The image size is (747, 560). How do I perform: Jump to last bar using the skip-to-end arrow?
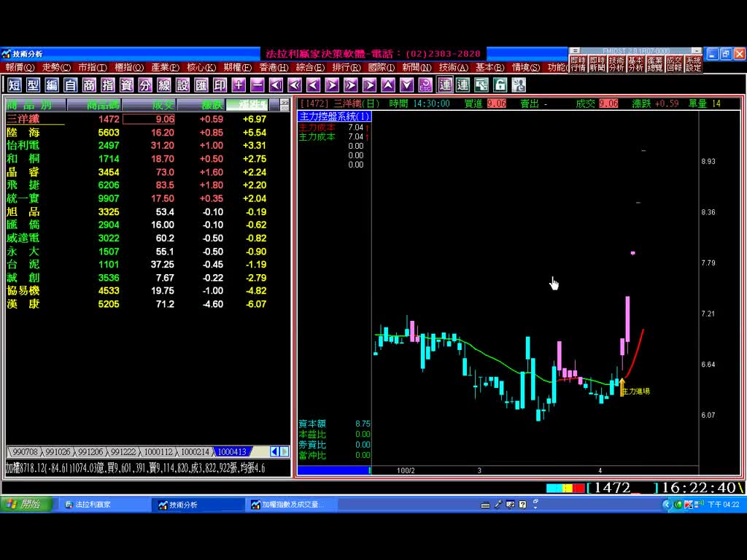click(x=369, y=85)
